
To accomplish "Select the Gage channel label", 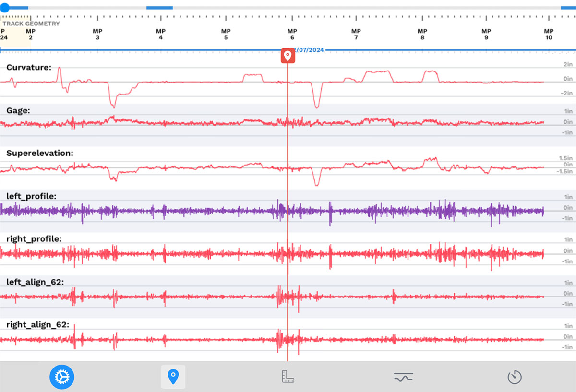I will (18, 110).
